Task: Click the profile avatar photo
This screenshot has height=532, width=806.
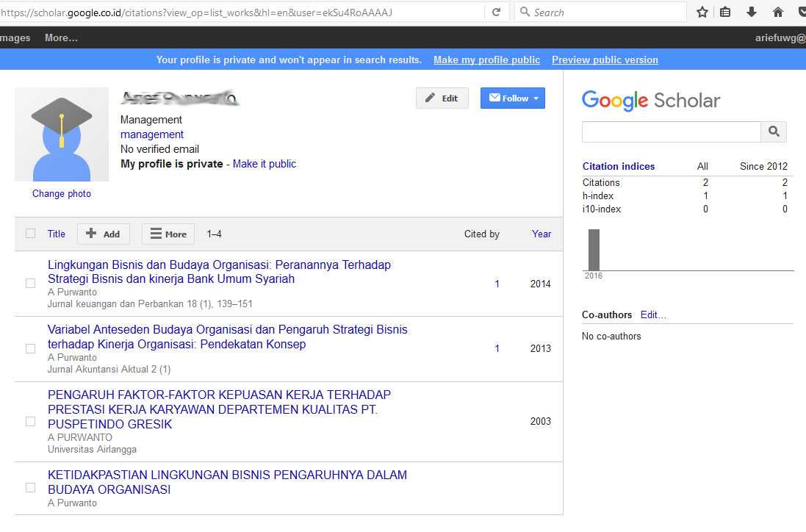Action: [62, 134]
